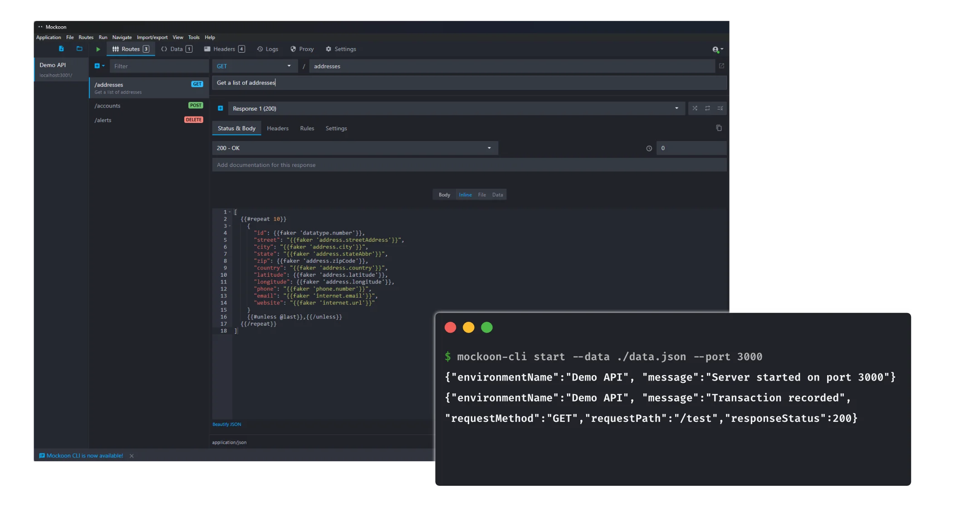Switch to the Logs tab
This screenshot has height=518, width=980.
tap(268, 49)
